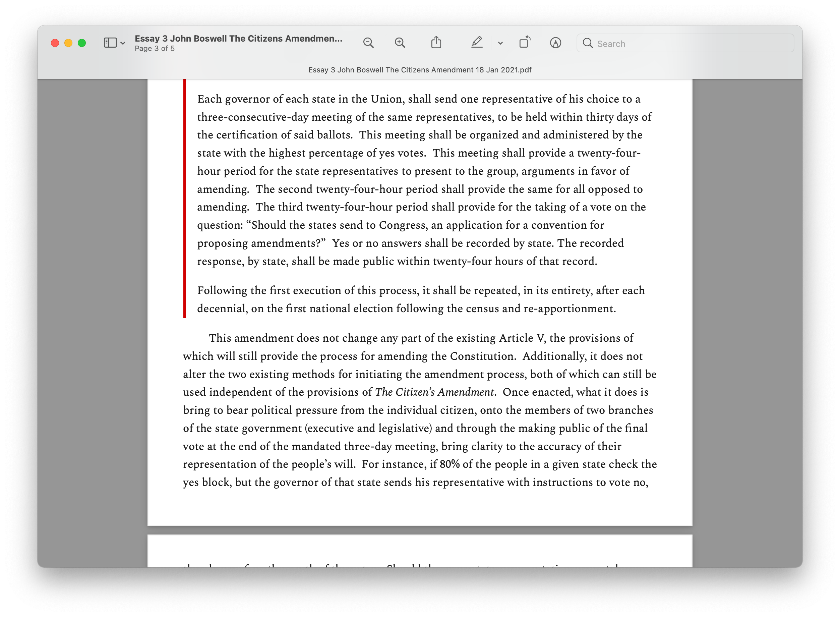This screenshot has width=840, height=617.
Task: Click the line 'vote at the end of the mandated'
Action: pos(402,446)
